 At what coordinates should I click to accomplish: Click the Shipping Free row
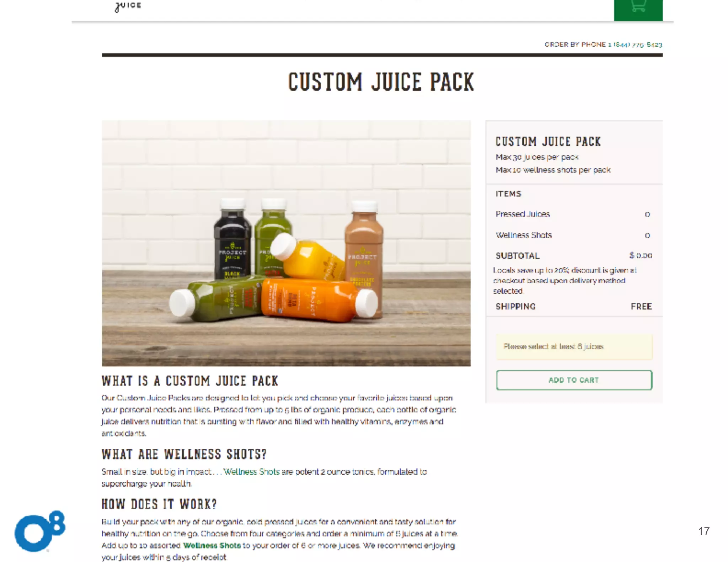[574, 306]
